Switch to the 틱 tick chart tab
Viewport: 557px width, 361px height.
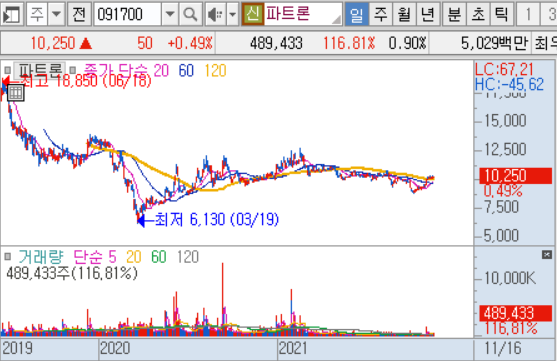502,14
